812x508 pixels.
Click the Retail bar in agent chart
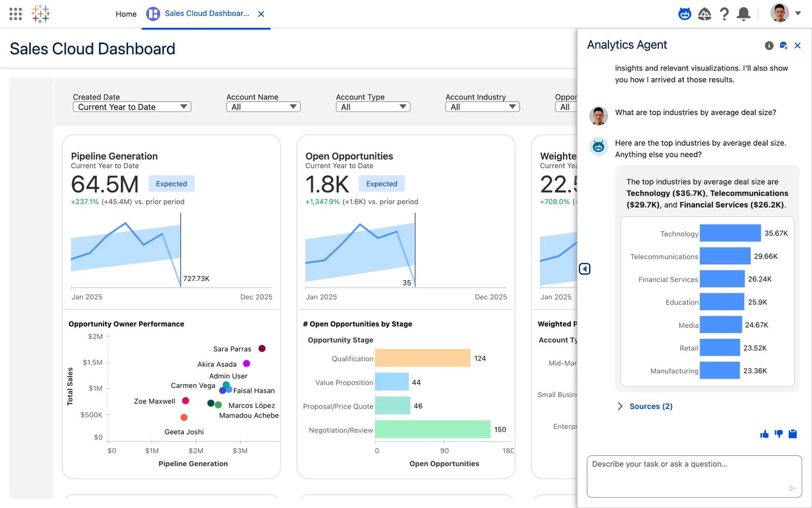click(x=720, y=347)
